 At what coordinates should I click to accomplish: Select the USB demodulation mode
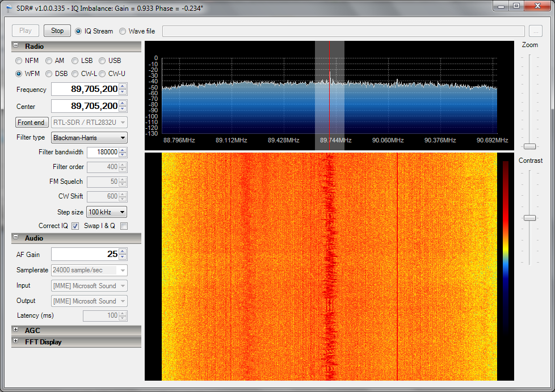[x=103, y=61]
